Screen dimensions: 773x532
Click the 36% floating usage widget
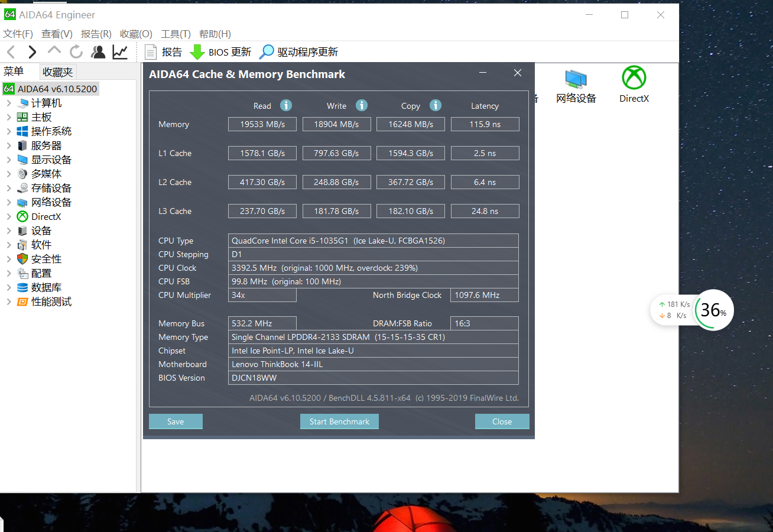[714, 310]
